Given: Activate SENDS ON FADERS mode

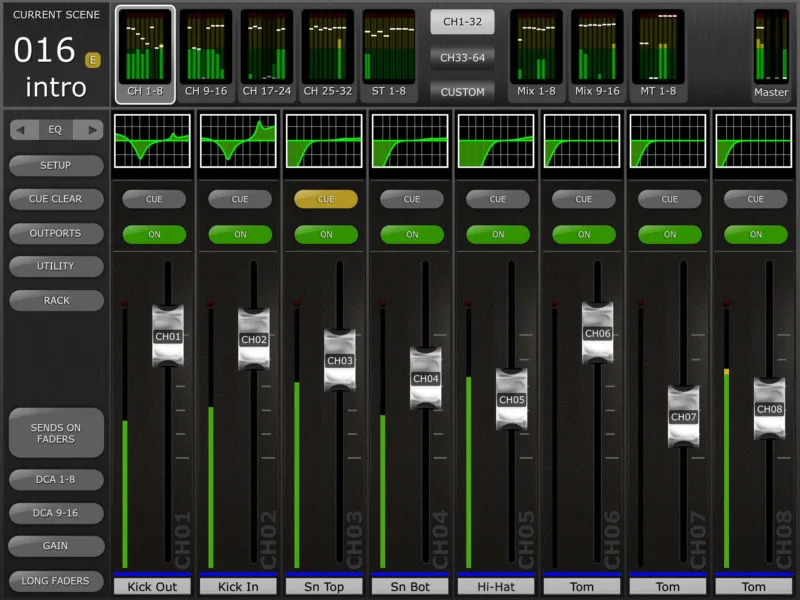Looking at the screenshot, I should (56, 433).
